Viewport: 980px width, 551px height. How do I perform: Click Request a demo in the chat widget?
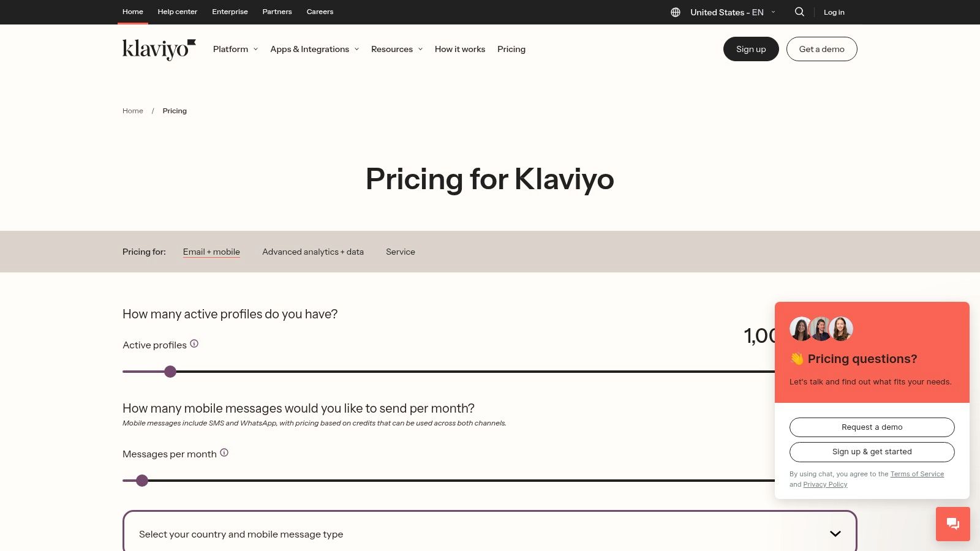(872, 427)
